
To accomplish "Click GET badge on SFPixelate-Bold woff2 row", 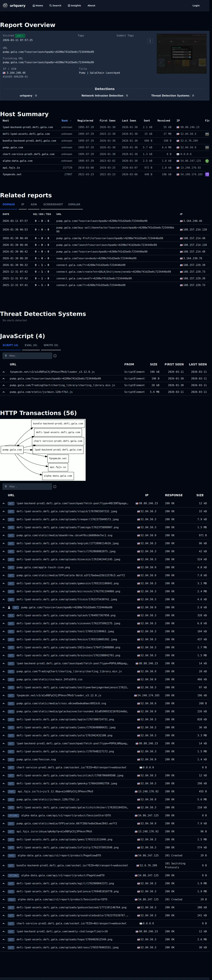I will pos(11,575).
